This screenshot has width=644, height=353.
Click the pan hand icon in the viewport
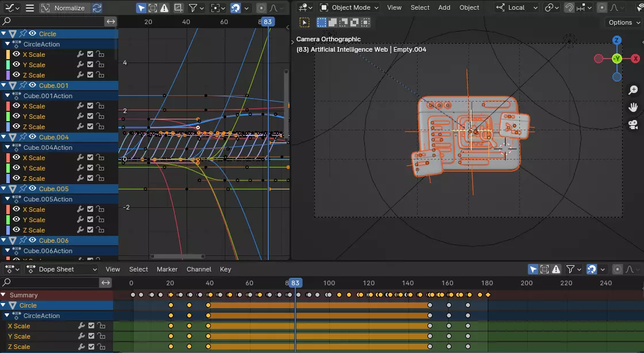point(633,107)
